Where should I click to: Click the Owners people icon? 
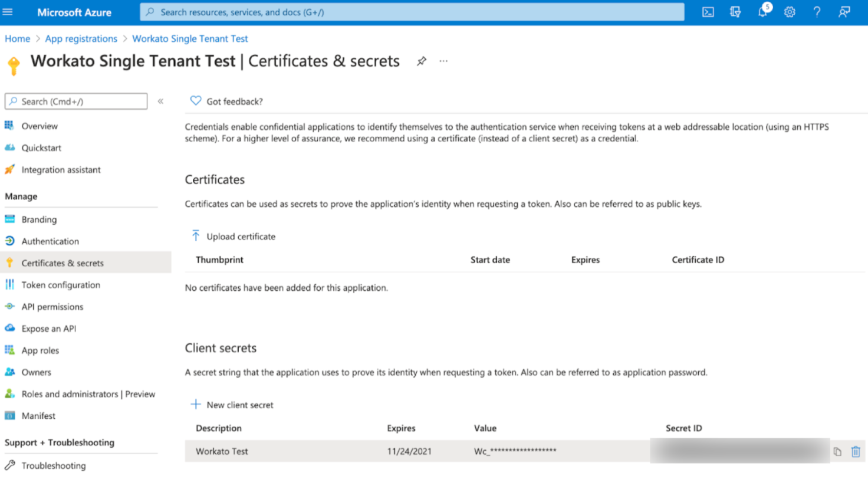coord(9,372)
